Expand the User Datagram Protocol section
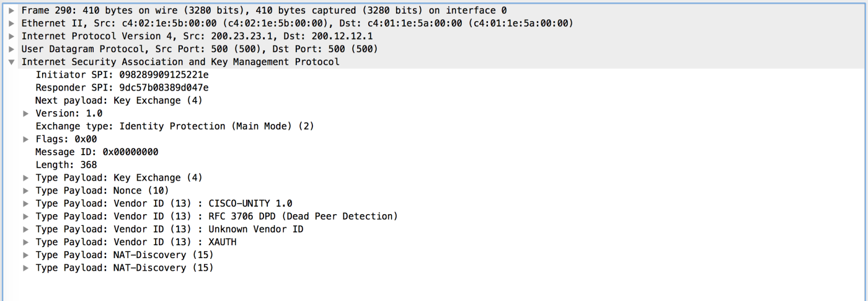Screen dimensions: 868x301 pos(12,49)
